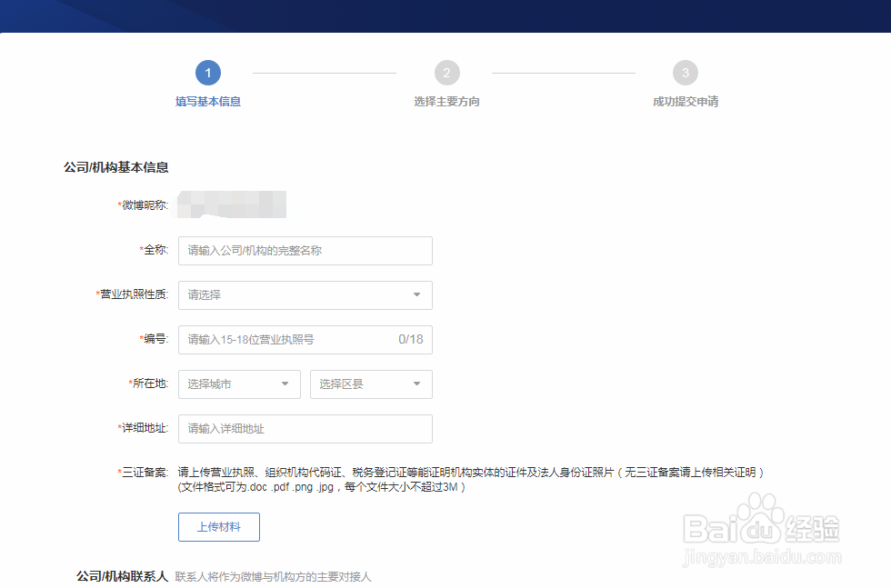Click the 0/18 character counter
The height and width of the screenshot is (588, 891).
[x=409, y=339]
